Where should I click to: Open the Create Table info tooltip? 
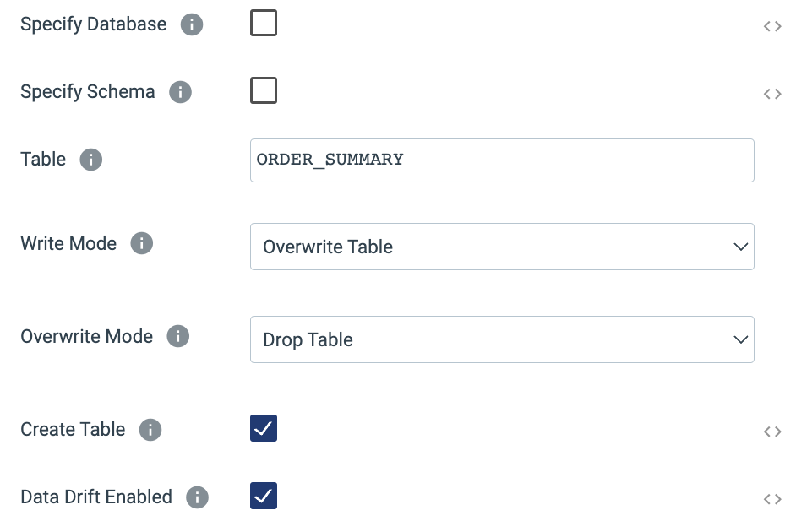click(x=150, y=430)
